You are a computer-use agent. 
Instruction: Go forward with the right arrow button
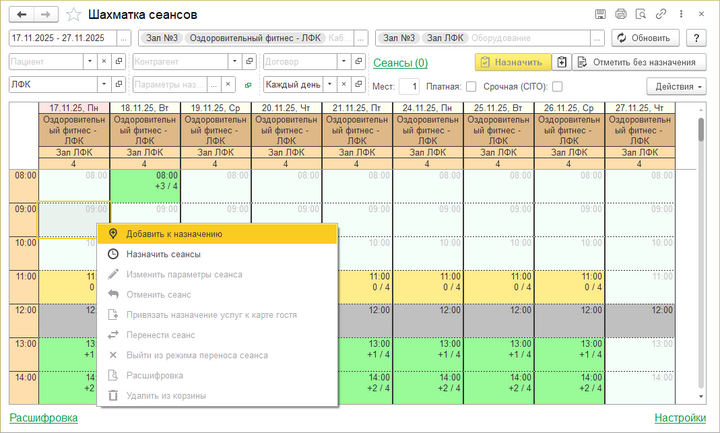46,15
